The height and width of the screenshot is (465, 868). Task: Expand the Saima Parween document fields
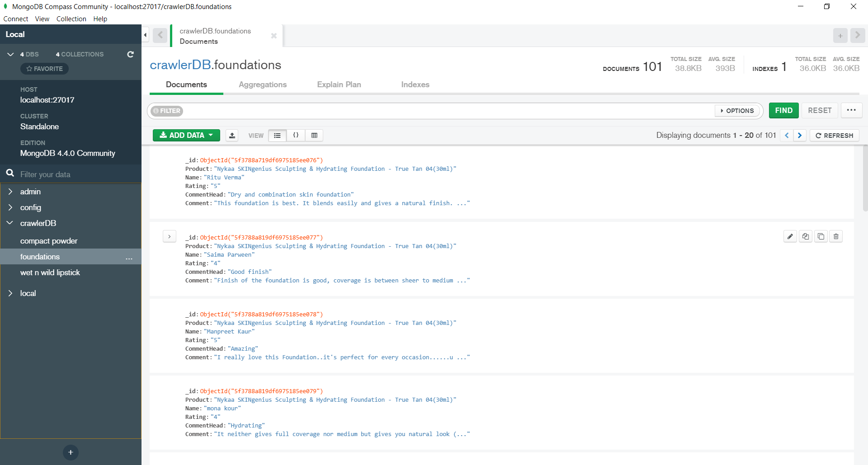(170, 236)
